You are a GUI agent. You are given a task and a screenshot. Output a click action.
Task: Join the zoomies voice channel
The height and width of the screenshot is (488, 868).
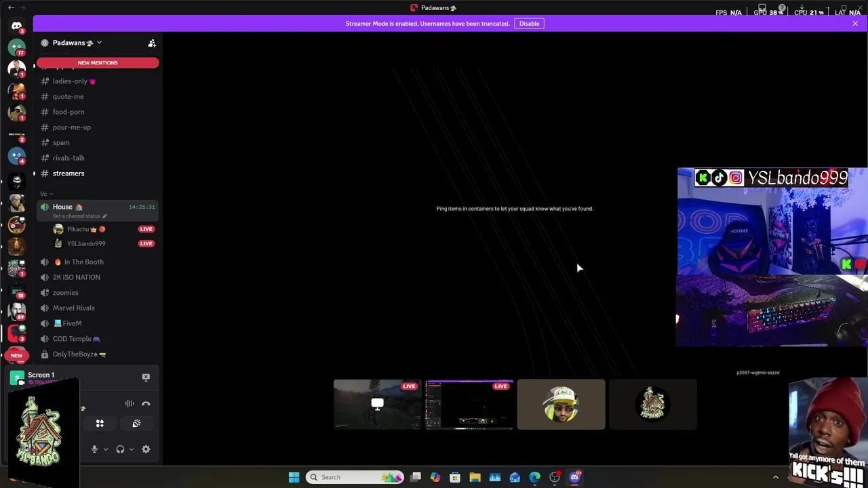pos(98,293)
